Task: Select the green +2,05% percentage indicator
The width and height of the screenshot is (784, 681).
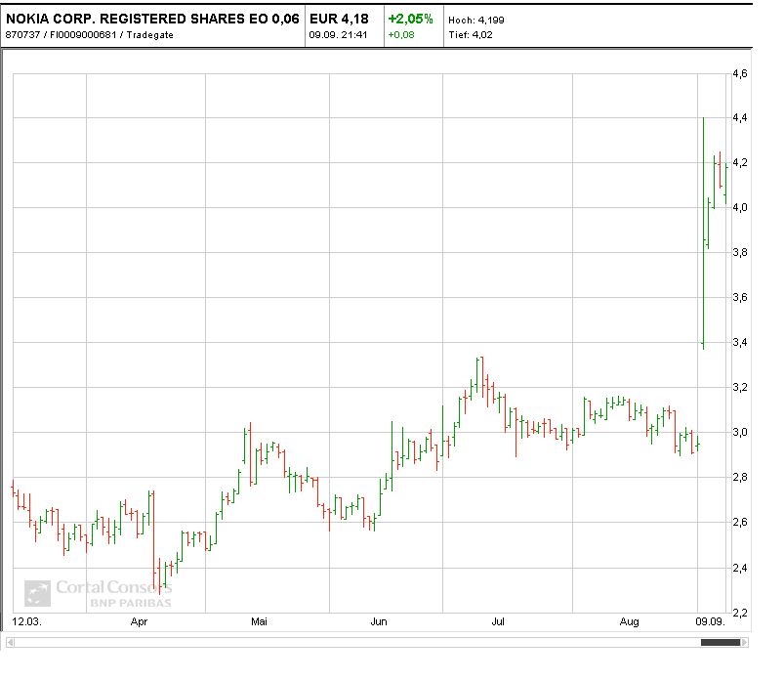Action: click(408, 17)
